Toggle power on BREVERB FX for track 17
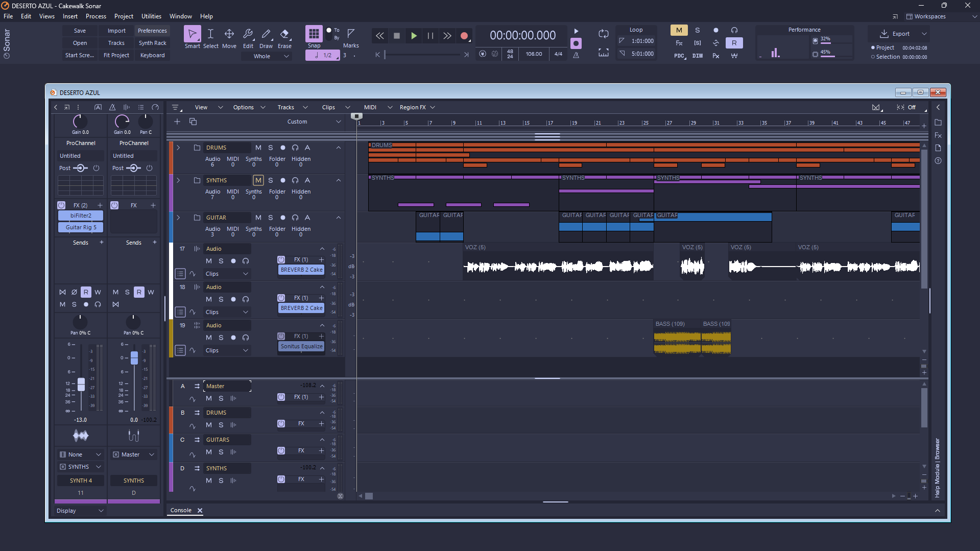 [281, 259]
